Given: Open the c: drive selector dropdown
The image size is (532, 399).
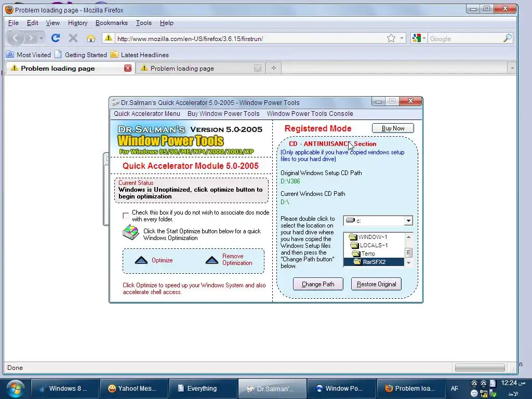Looking at the screenshot, I should (408, 221).
